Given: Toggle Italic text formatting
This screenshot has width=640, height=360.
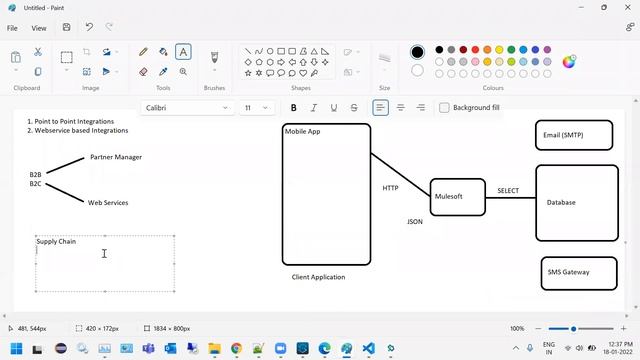Looking at the screenshot, I should (x=313, y=108).
